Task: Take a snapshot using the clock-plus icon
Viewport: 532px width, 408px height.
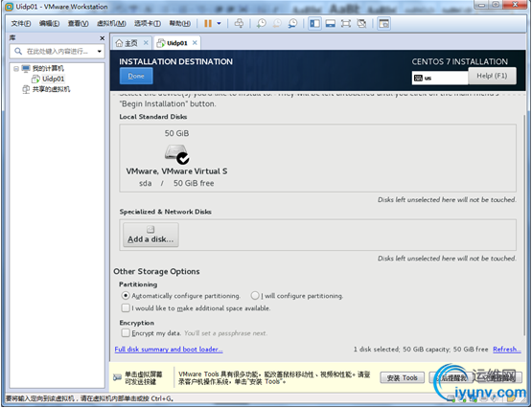Action: [x=262, y=23]
